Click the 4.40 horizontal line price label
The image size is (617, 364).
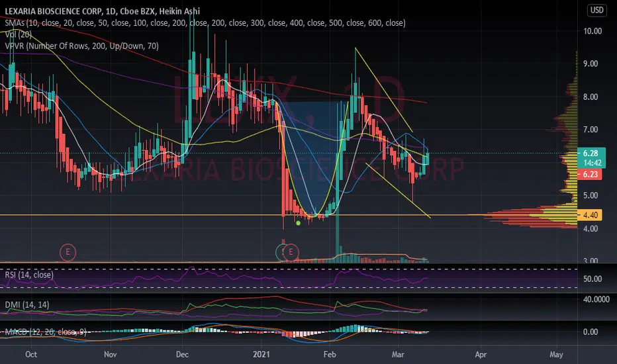pos(590,215)
